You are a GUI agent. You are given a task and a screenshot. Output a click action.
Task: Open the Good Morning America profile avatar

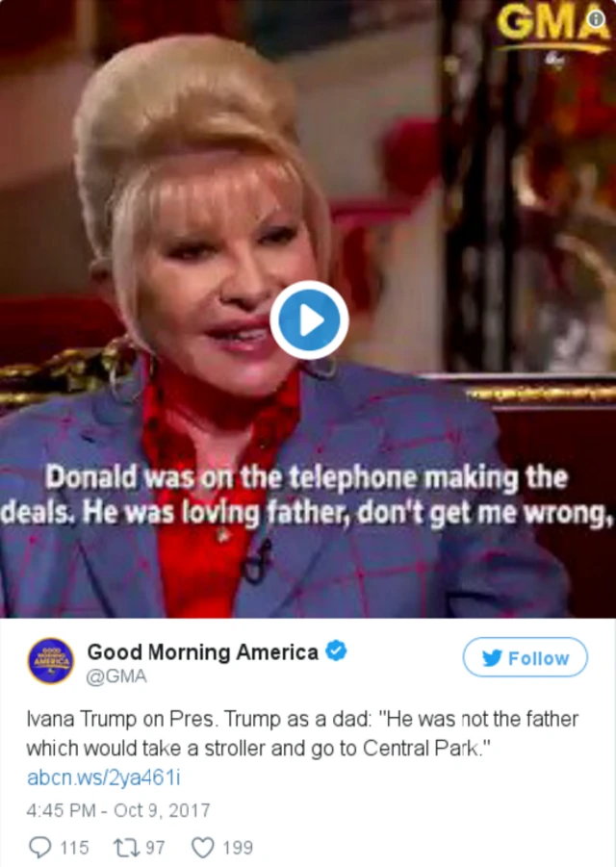point(51,661)
